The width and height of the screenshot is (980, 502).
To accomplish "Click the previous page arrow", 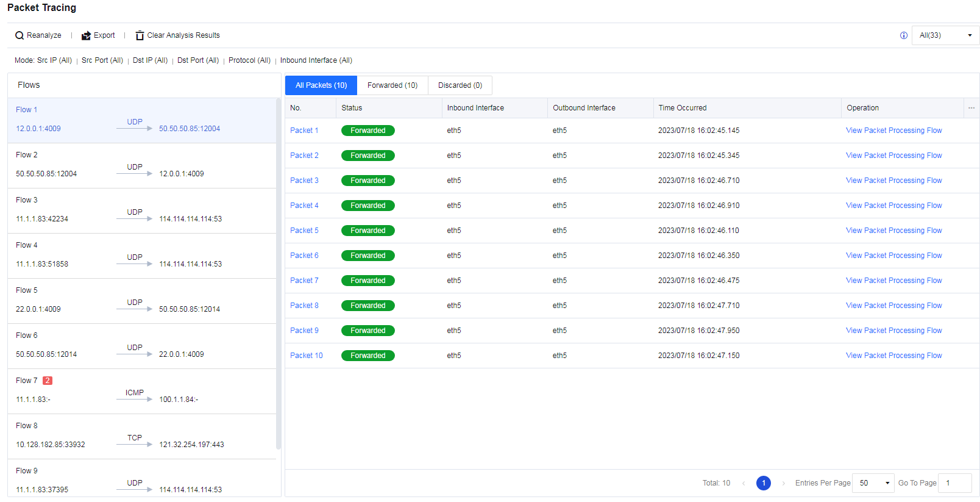I will [x=744, y=483].
